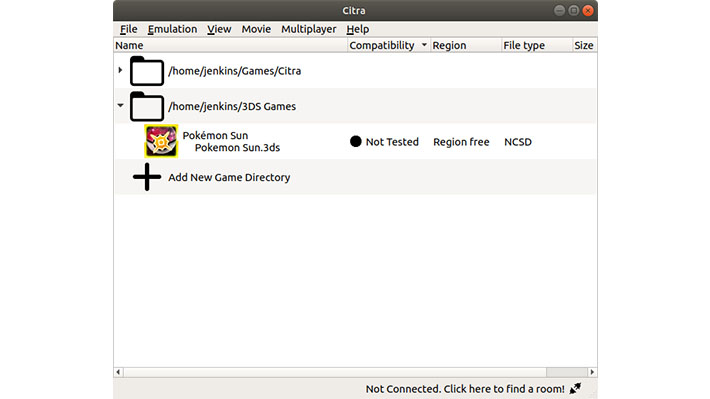Click the network connection status icon
The height and width of the screenshot is (399, 710).
click(575, 389)
